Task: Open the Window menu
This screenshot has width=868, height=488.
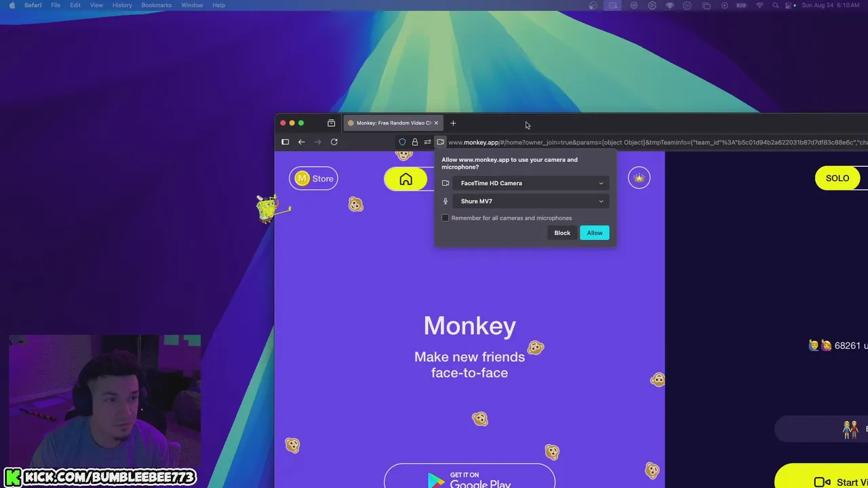Action: coord(192,5)
